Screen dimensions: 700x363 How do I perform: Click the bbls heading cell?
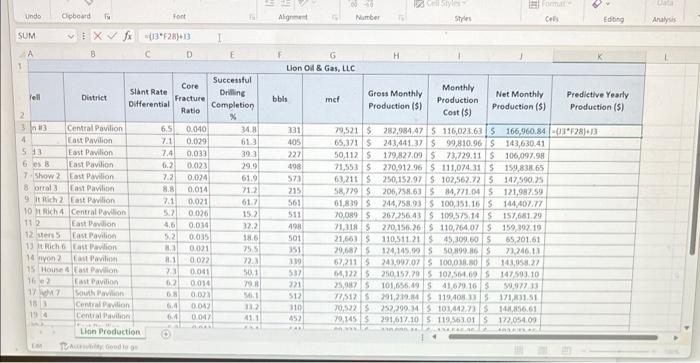click(x=280, y=99)
